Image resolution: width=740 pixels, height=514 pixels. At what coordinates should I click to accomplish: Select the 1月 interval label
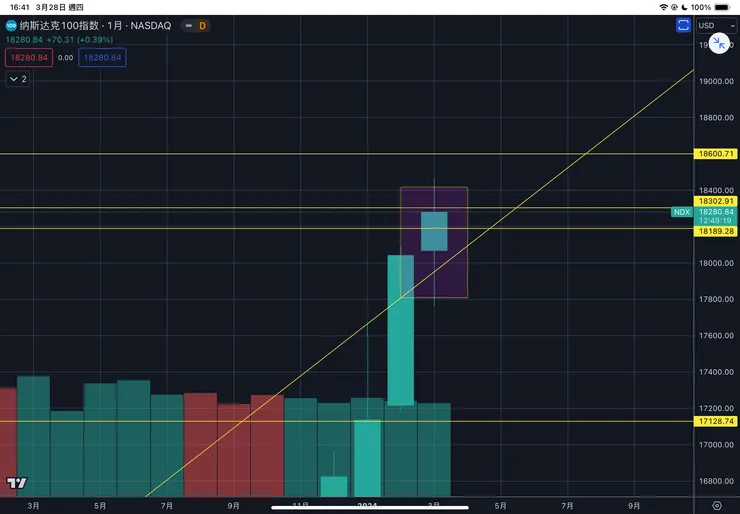[114, 25]
